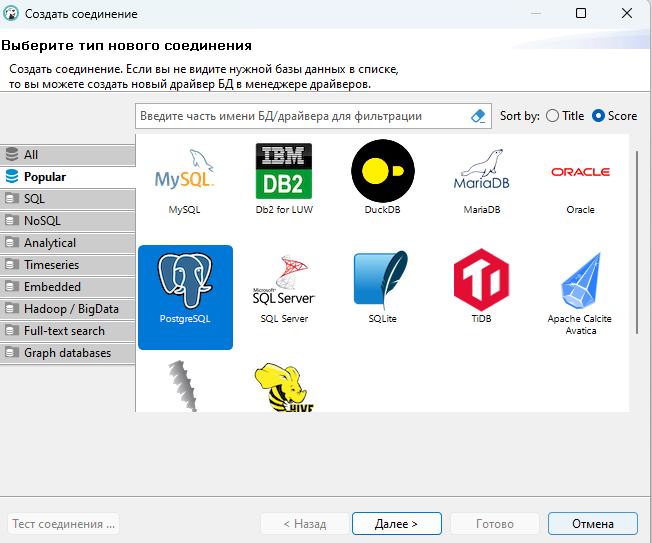Open the SQL category tab
The width and height of the screenshot is (652, 543).
coord(68,199)
